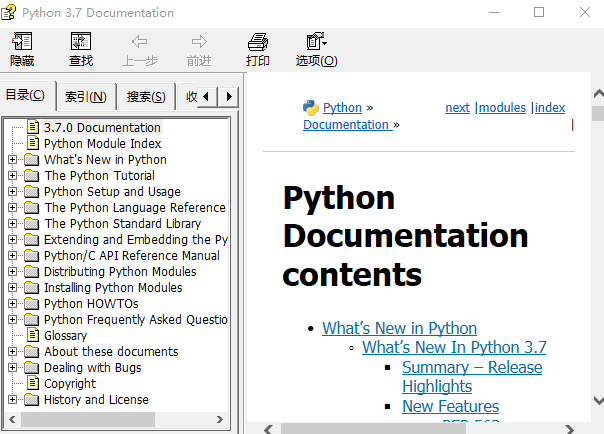The height and width of the screenshot is (434, 604).
Task: Expand the Python HOWTOs tree node
Action: (12, 304)
